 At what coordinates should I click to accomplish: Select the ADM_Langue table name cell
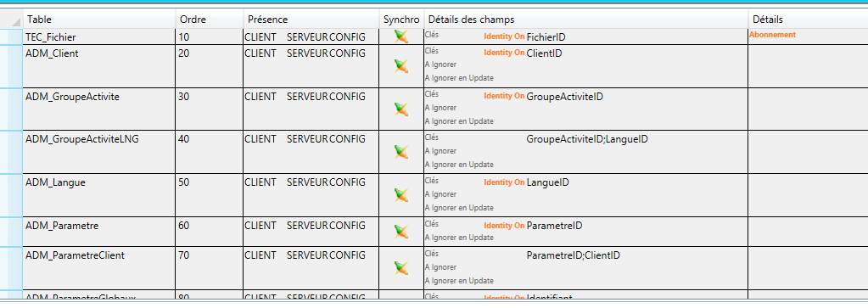click(x=99, y=195)
